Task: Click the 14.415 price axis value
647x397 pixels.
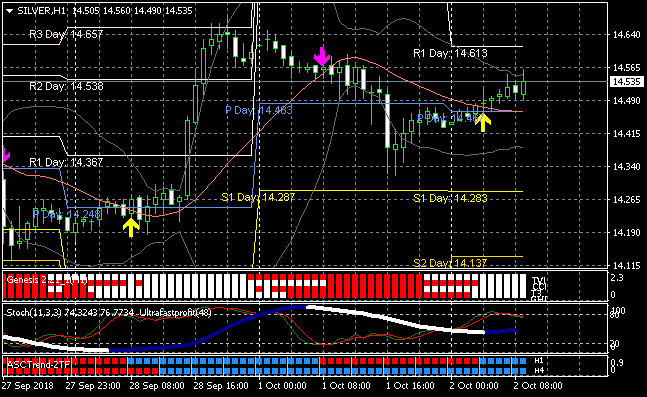Action: [626, 134]
